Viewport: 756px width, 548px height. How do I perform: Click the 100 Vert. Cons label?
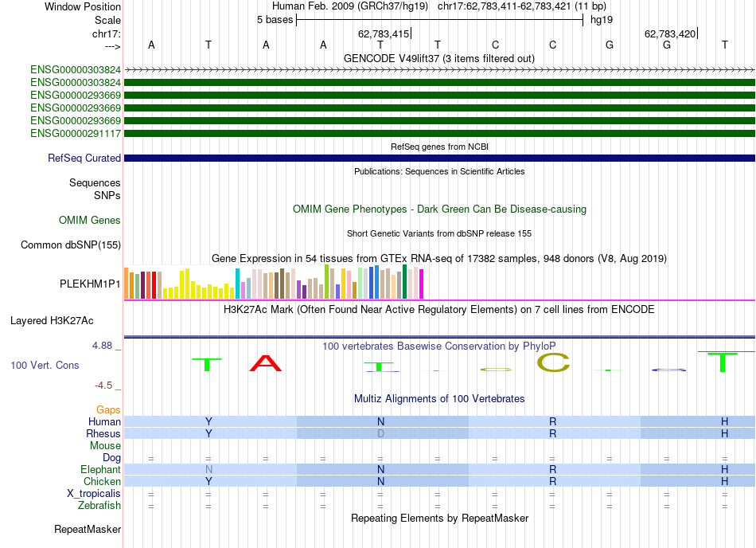point(45,365)
